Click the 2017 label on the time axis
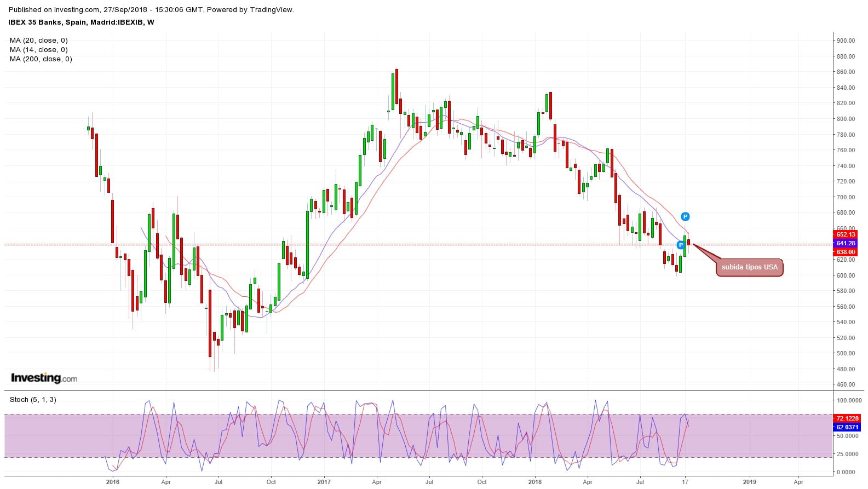868x489 pixels. (324, 482)
